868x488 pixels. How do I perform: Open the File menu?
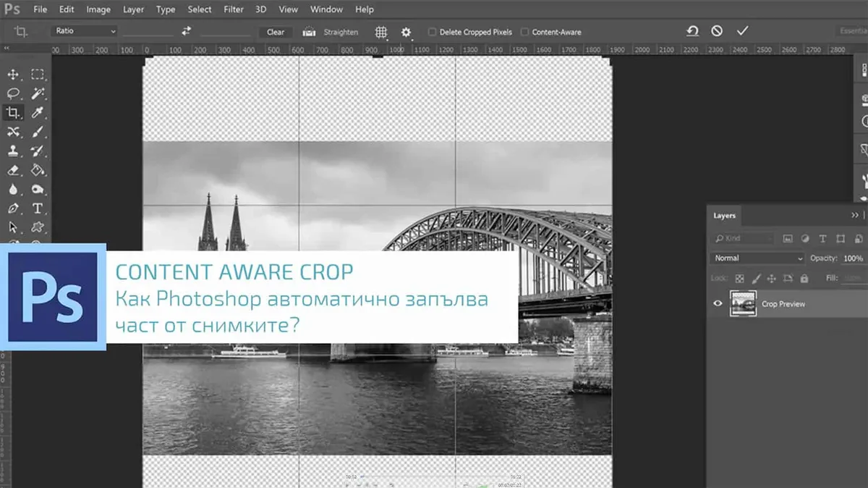coord(40,9)
